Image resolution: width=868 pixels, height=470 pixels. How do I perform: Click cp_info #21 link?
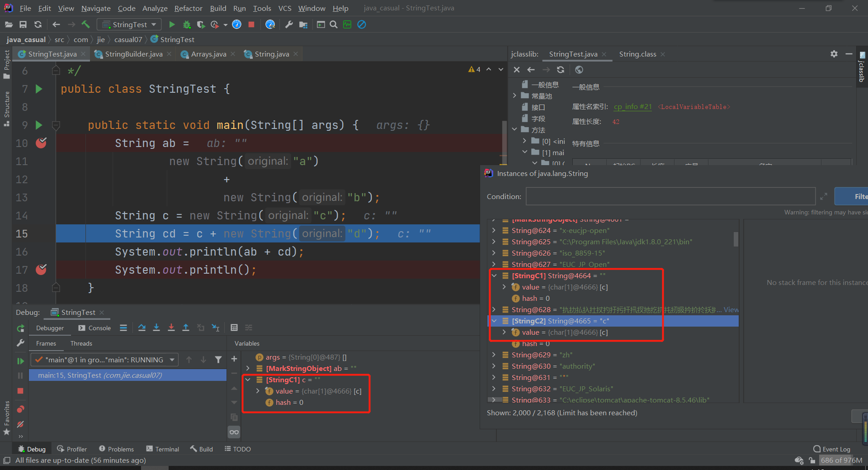click(632, 107)
